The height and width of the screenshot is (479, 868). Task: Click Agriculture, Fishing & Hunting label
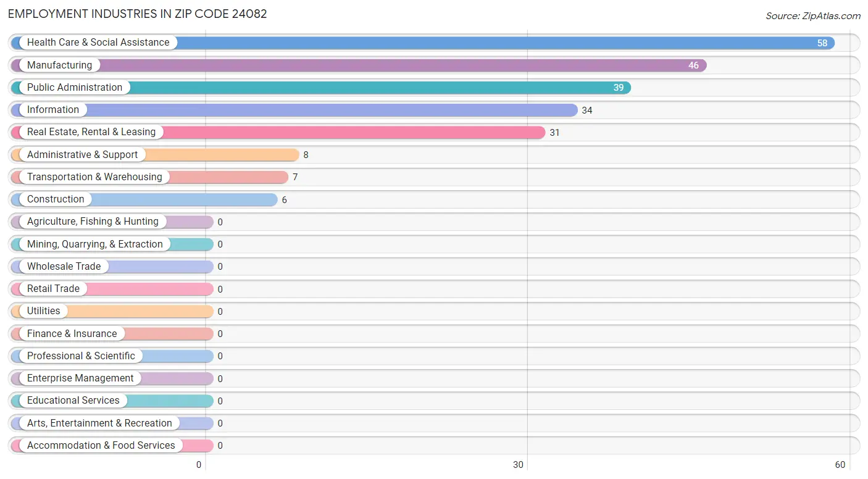[x=93, y=222]
